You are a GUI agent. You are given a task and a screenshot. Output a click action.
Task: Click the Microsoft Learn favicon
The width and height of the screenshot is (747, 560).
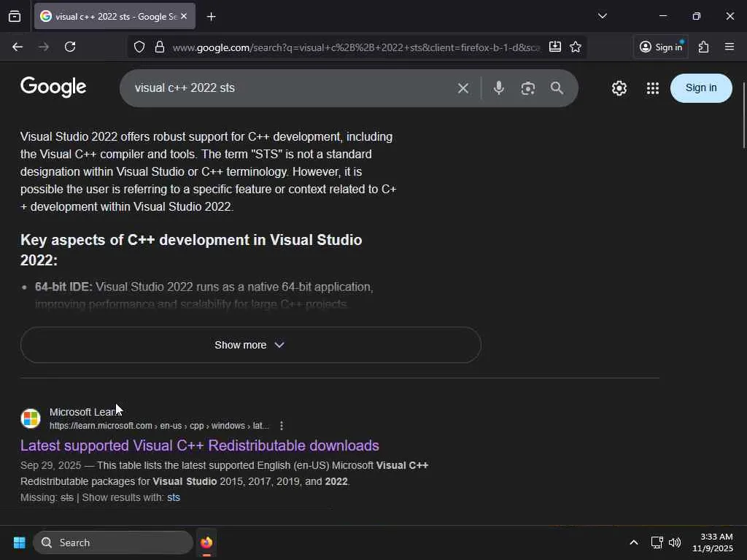(x=31, y=418)
